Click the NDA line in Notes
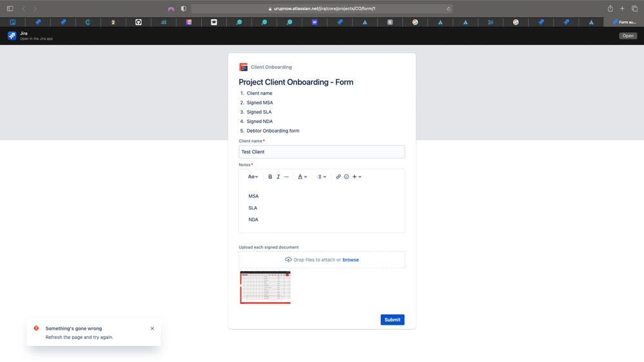This screenshot has width=644, height=362. [253, 220]
